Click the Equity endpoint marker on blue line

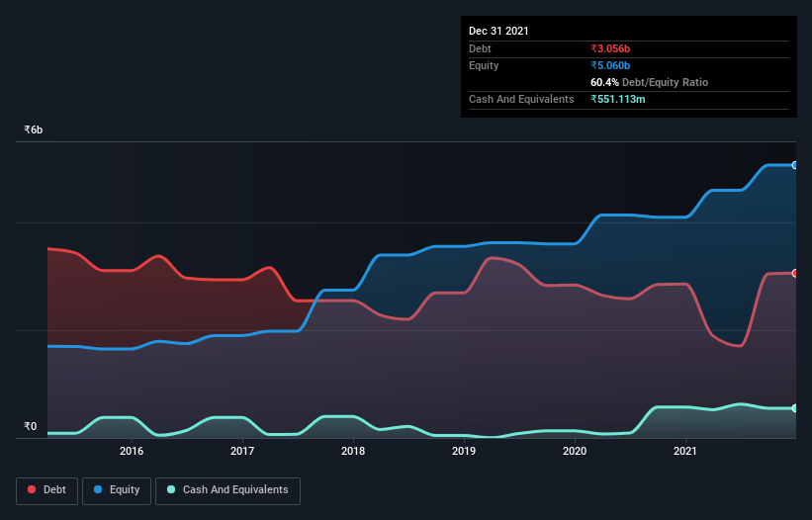click(795, 165)
